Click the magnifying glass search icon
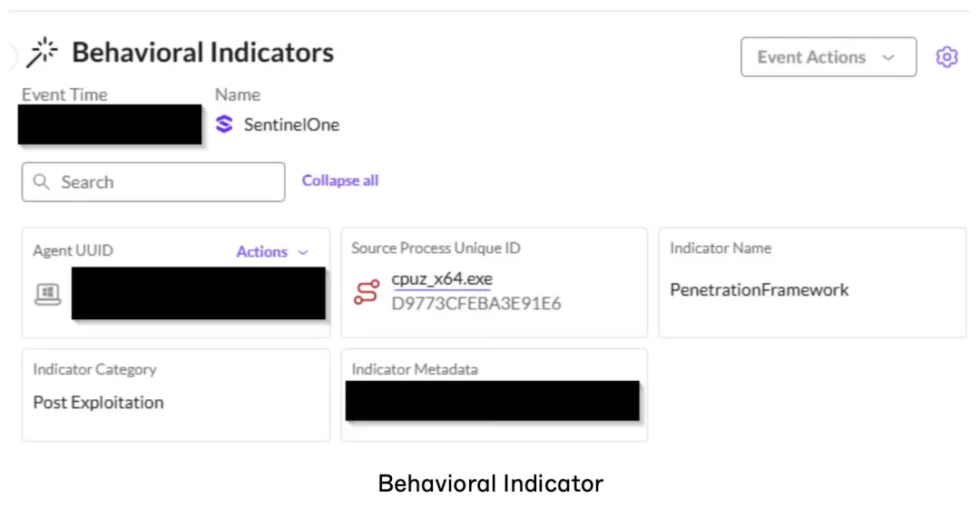 point(41,182)
